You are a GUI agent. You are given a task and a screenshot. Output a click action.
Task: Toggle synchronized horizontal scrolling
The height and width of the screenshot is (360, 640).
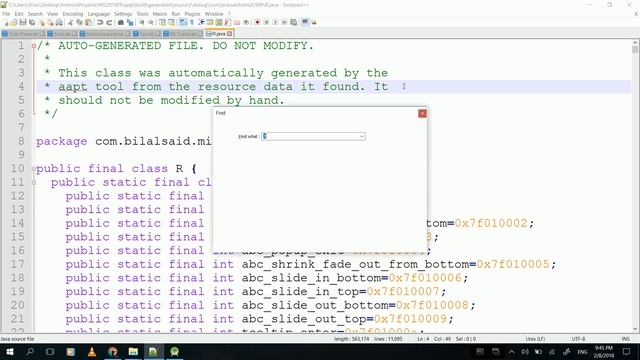[x=171, y=22]
